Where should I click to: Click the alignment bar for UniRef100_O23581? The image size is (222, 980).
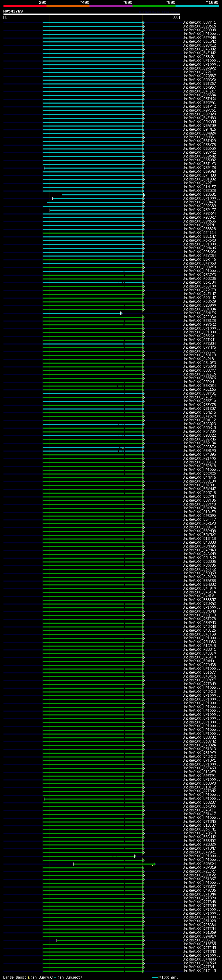pyautogui.click(x=103, y=195)
